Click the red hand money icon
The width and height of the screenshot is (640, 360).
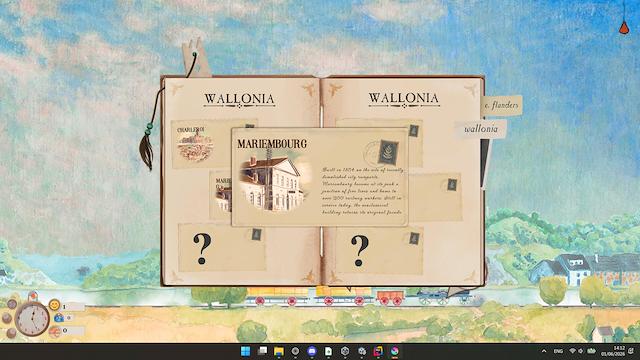click(55, 331)
